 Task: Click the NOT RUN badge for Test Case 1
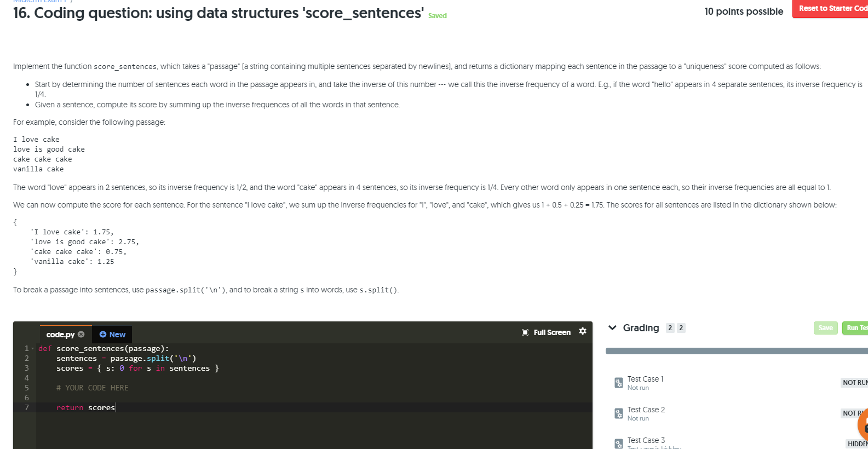tap(854, 383)
